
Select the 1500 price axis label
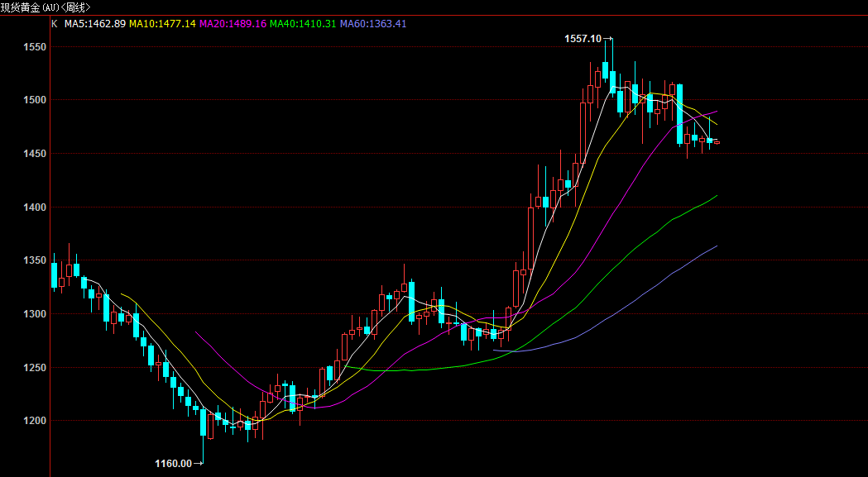[35, 100]
